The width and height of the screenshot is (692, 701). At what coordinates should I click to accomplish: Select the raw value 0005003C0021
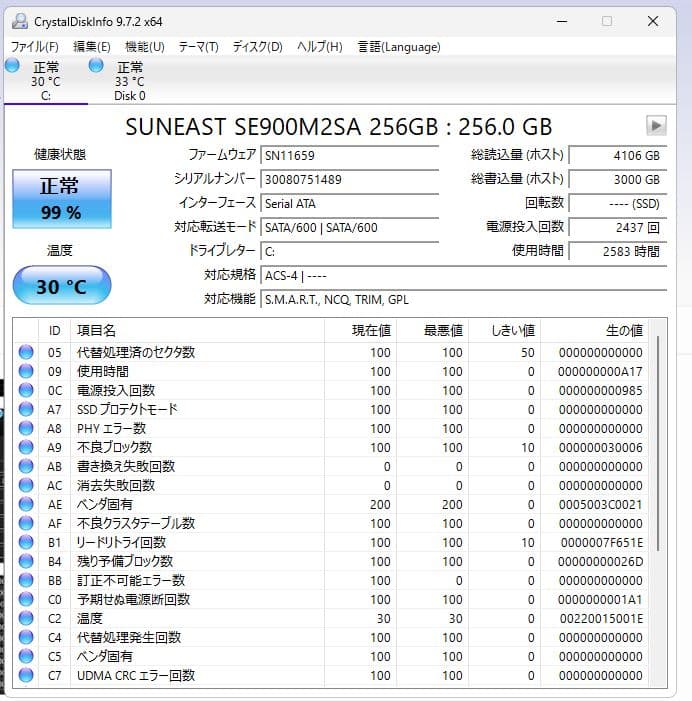click(x=600, y=504)
